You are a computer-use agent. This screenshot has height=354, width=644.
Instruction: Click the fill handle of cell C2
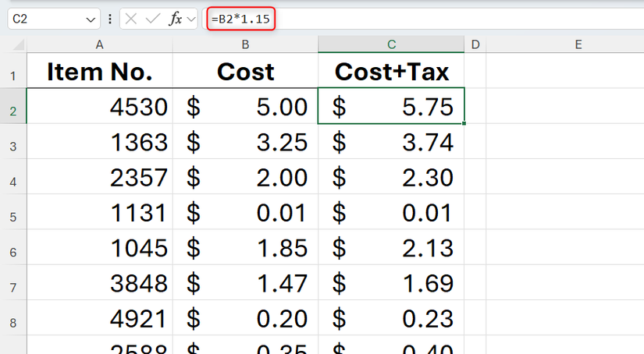(464, 123)
